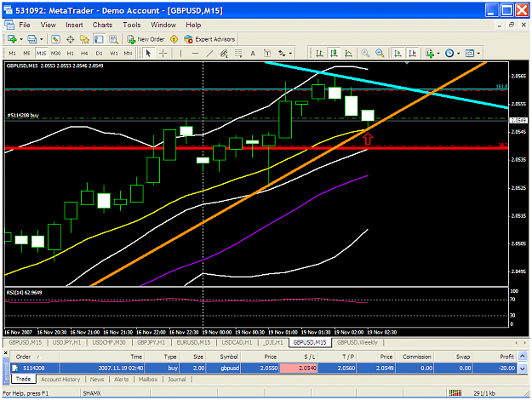Open the Window menu
This screenshot has height=400, width=532.
click(163, 25)
